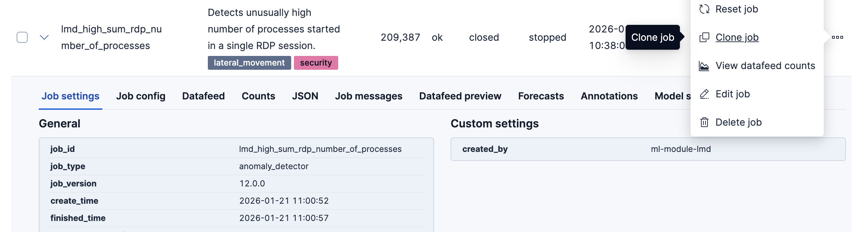Open the Job messages tab
Screen dimensions: 868x232
coord(369,96)
